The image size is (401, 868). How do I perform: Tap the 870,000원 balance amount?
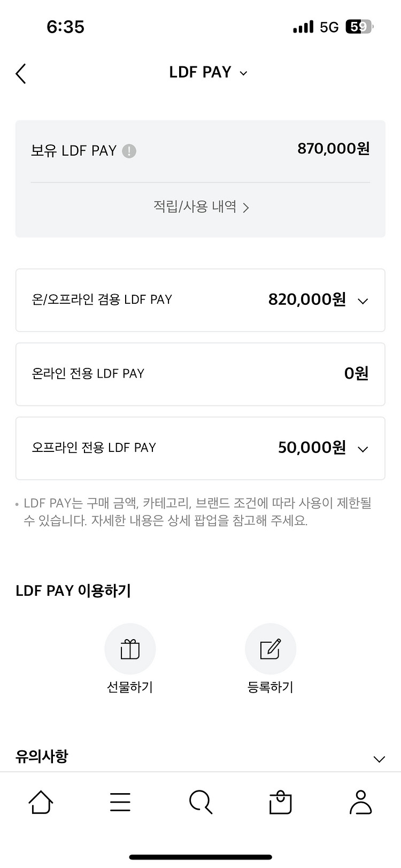[x=333, y=149]
